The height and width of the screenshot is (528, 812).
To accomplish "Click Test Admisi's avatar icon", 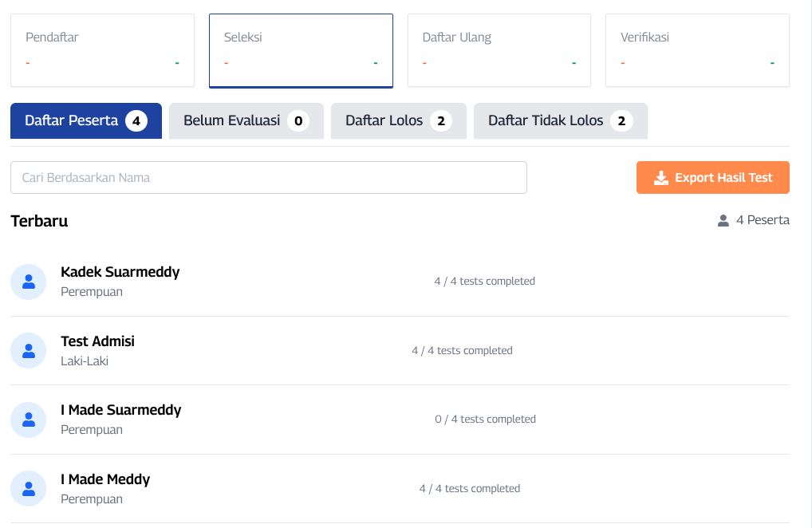I will tap(29, 351).
